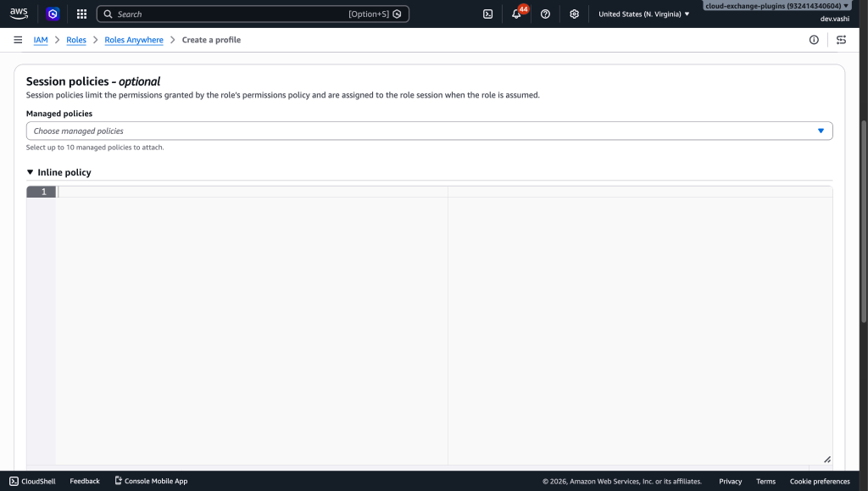Open the Terms footer link

point(765,481)
